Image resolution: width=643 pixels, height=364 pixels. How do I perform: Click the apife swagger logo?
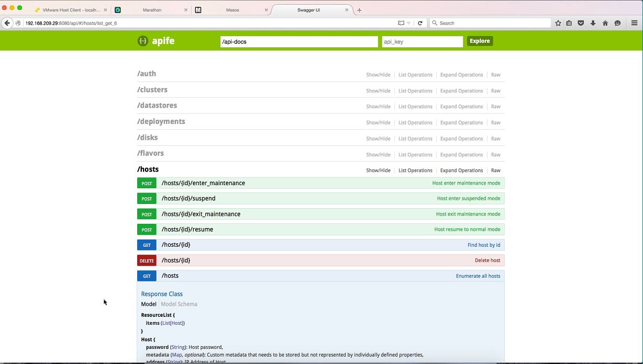156,41
